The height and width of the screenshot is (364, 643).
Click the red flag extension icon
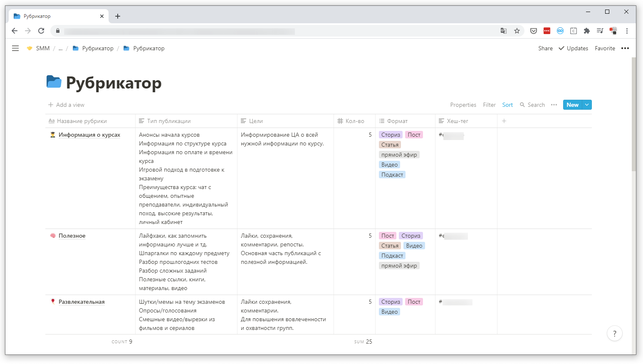click(x=613, y=31)
